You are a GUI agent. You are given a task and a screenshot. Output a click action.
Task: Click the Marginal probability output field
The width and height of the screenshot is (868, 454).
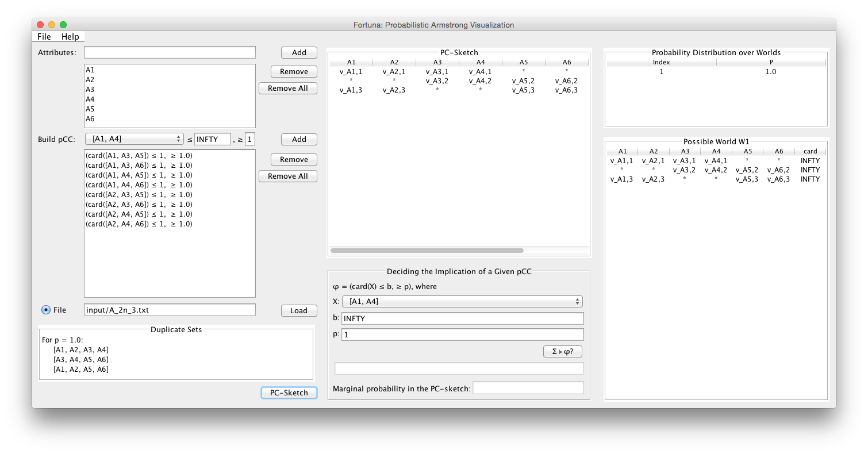point(528,388)
